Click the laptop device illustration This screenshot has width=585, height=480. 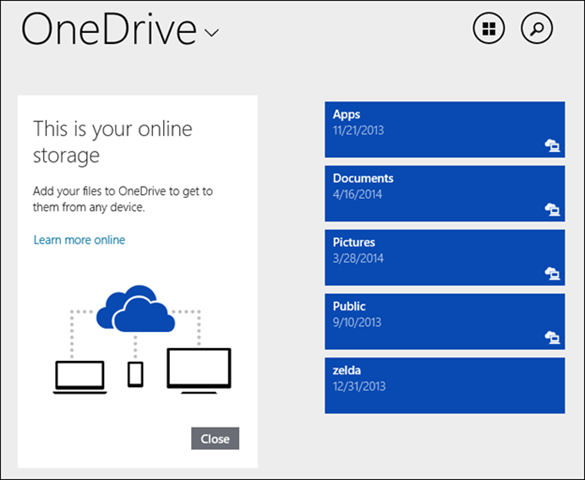pyautogui.click(x=80, y=377)
